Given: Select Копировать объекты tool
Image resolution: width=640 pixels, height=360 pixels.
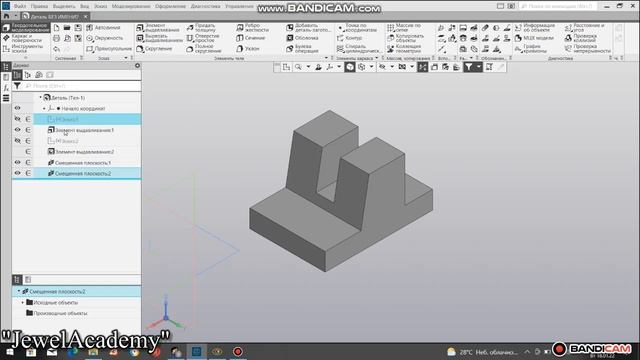Looking at the screenshot, I should [x=406, y=38].
